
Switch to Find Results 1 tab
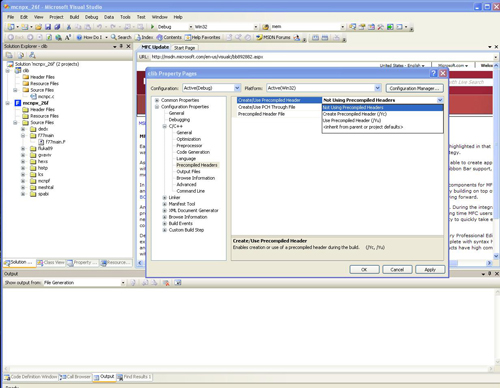tap(134, 377)
